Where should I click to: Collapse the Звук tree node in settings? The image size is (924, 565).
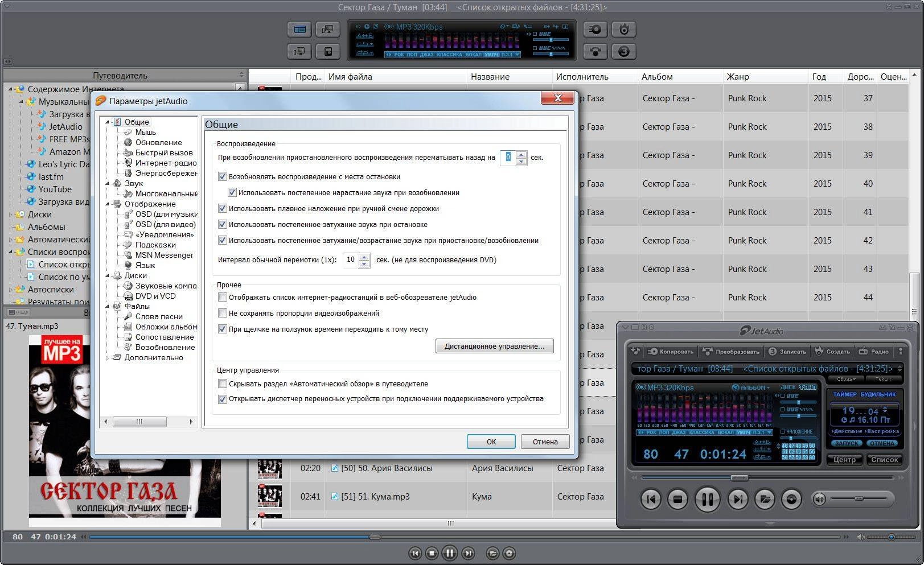(107, 184)
